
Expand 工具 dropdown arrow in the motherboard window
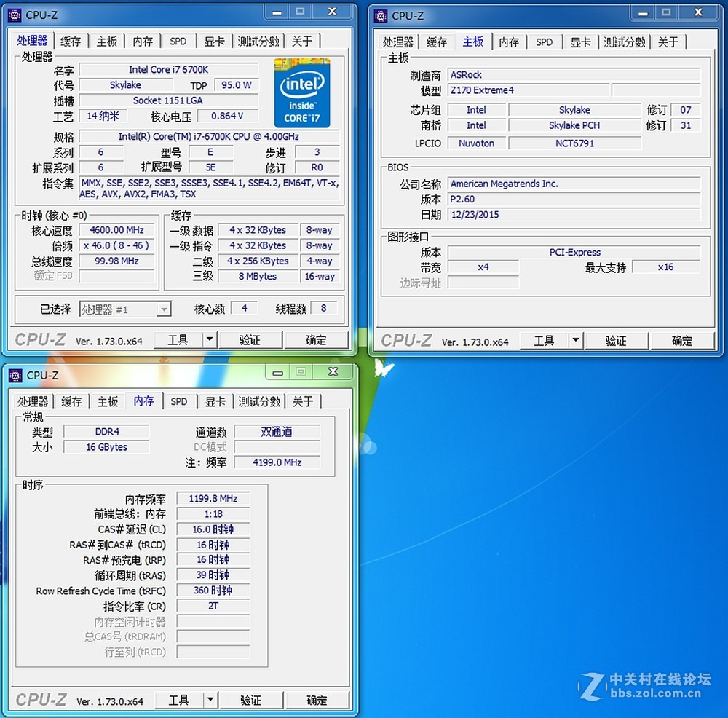click(x=576, y=341)
